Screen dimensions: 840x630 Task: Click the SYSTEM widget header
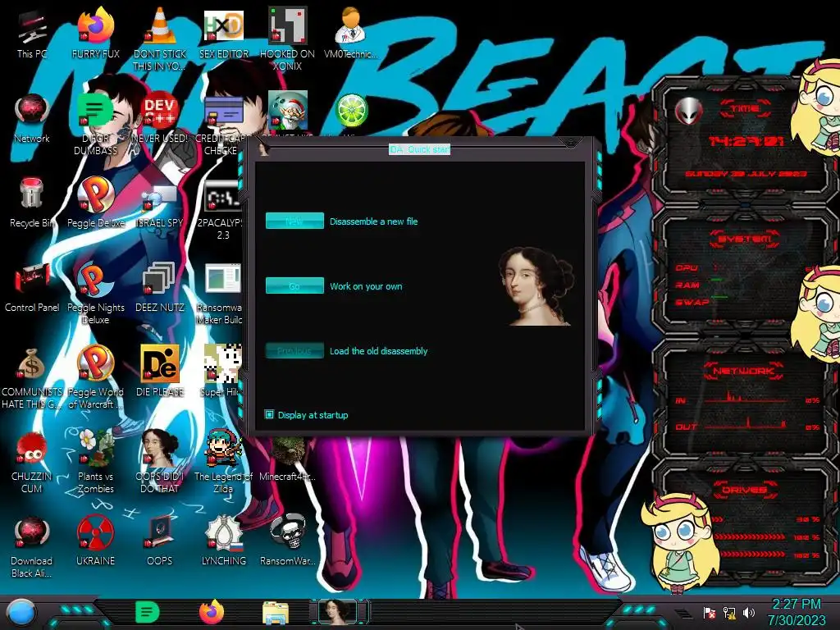(x=745, y=239)
